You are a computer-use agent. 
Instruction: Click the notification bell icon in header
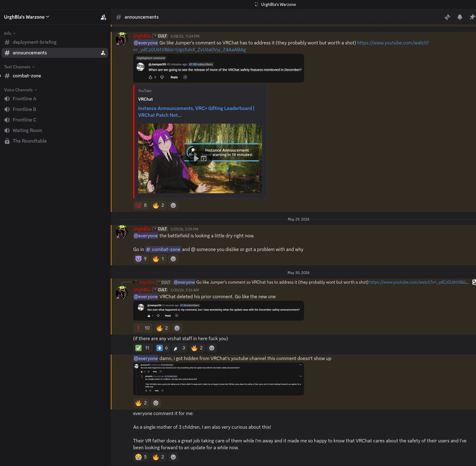460,17
